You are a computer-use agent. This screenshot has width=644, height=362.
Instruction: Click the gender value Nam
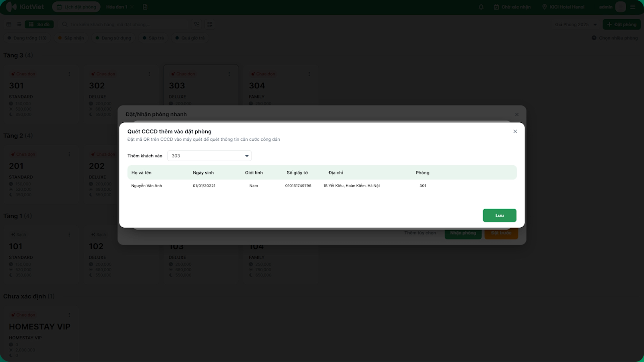click(254, 186)
